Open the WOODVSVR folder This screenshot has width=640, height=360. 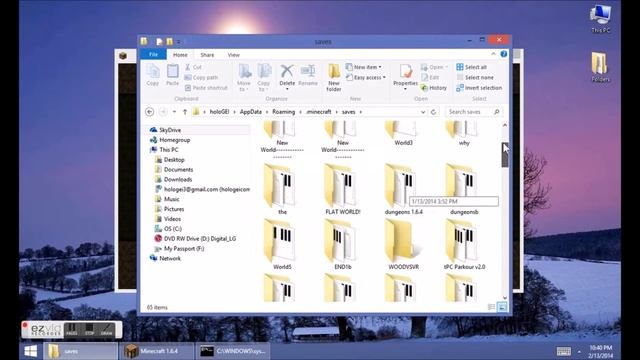[x=403, y=244]
